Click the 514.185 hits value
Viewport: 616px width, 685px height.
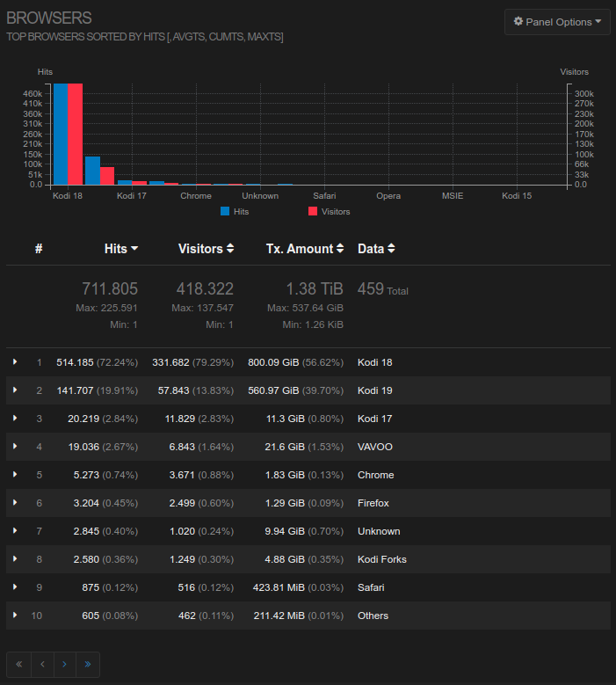[x=75, y=362]
